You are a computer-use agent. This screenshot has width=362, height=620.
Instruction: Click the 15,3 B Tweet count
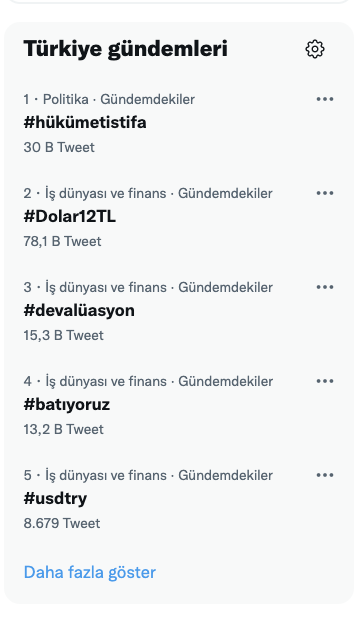click(x=63, y=335)
